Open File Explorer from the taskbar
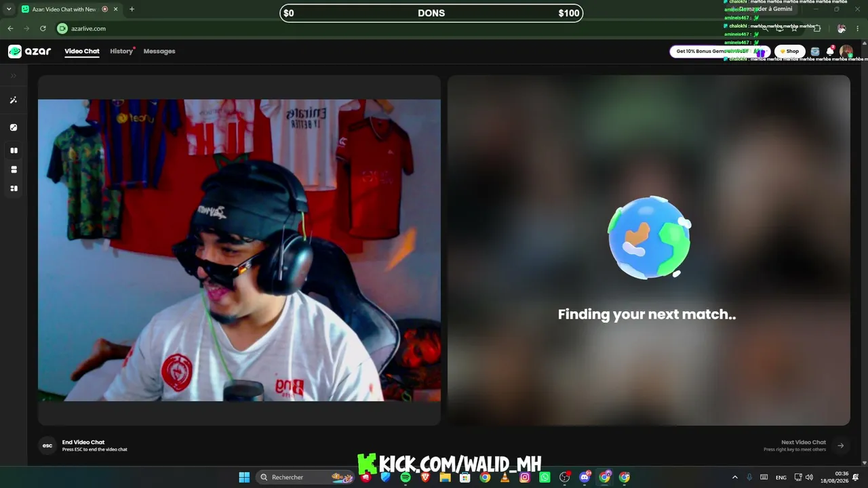Screen dimensions: 868x488 (445, 477)
